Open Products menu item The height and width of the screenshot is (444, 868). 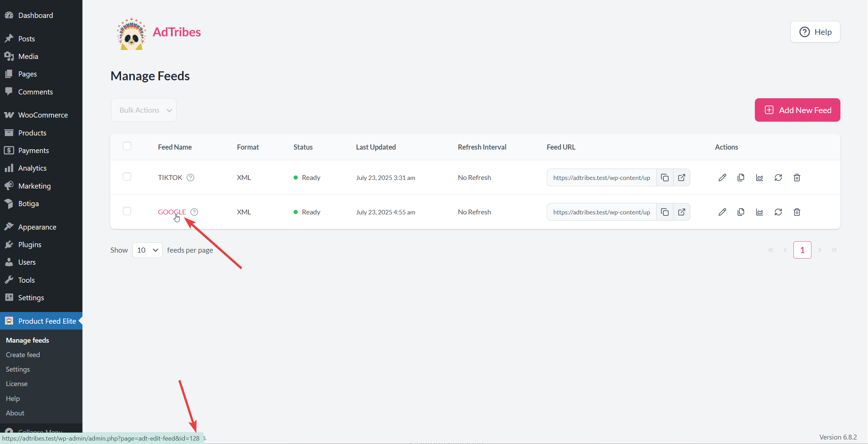point(41,133)
